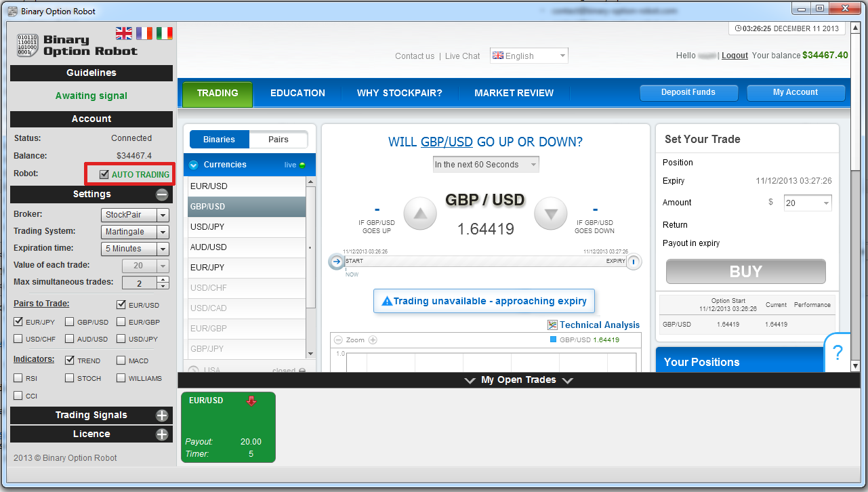Click the GBP/USD up arrow button
The image size is (868, 492).
421,214
